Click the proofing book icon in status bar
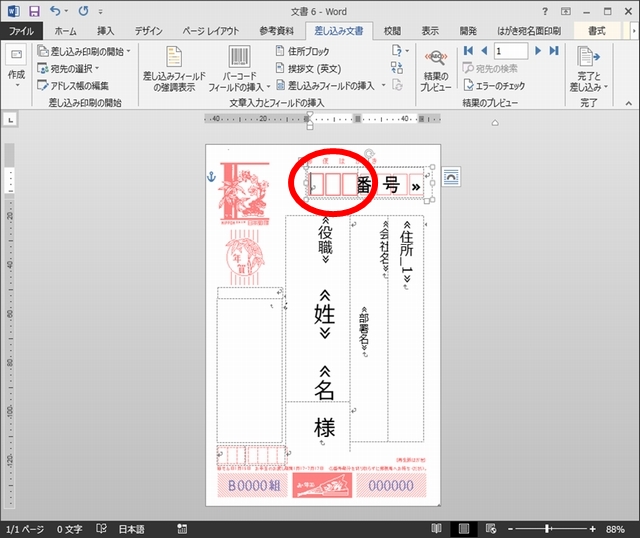 101,529
